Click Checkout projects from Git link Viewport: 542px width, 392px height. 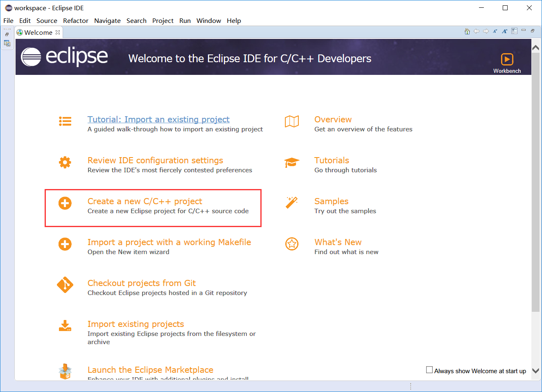click(142, 283)
